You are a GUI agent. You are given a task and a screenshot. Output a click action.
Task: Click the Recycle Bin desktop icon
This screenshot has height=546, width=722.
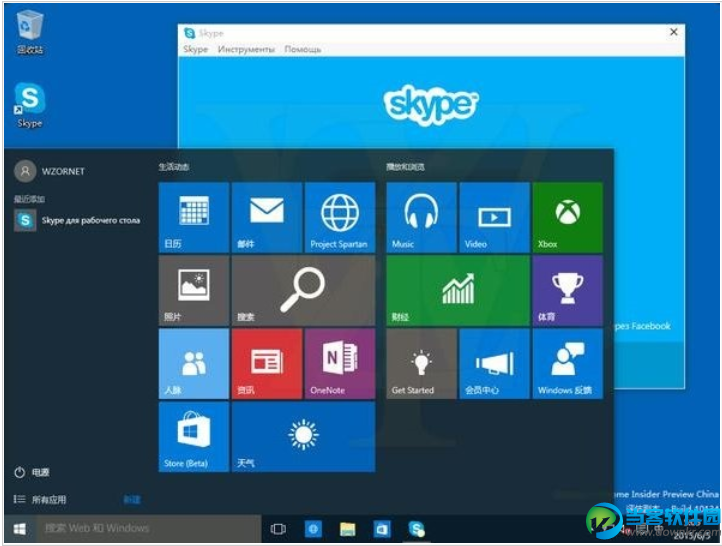pos(30,31)
